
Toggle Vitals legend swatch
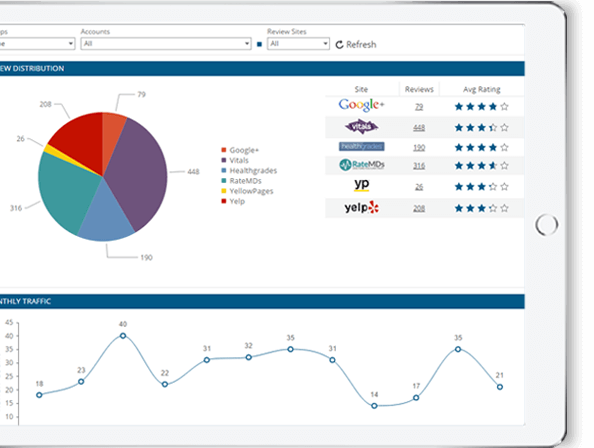224,160
